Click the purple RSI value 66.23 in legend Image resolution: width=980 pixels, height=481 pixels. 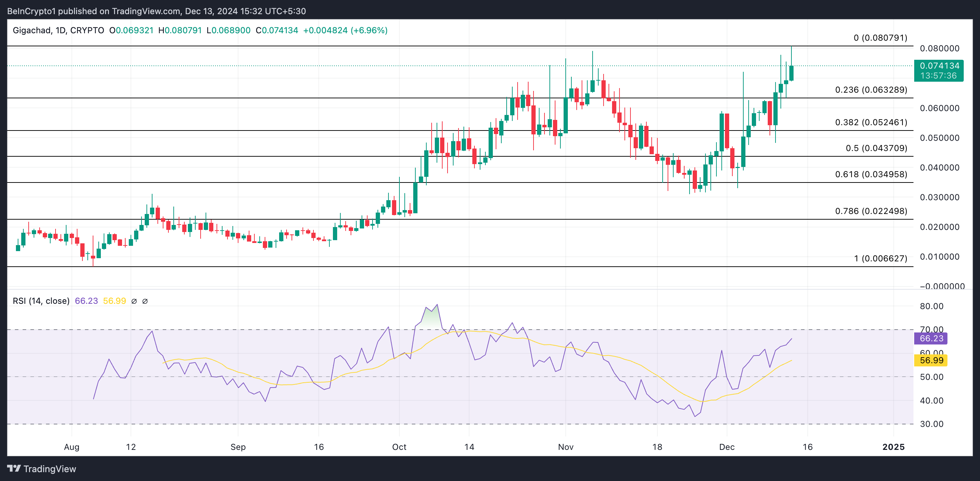click(x=86, y=301)
